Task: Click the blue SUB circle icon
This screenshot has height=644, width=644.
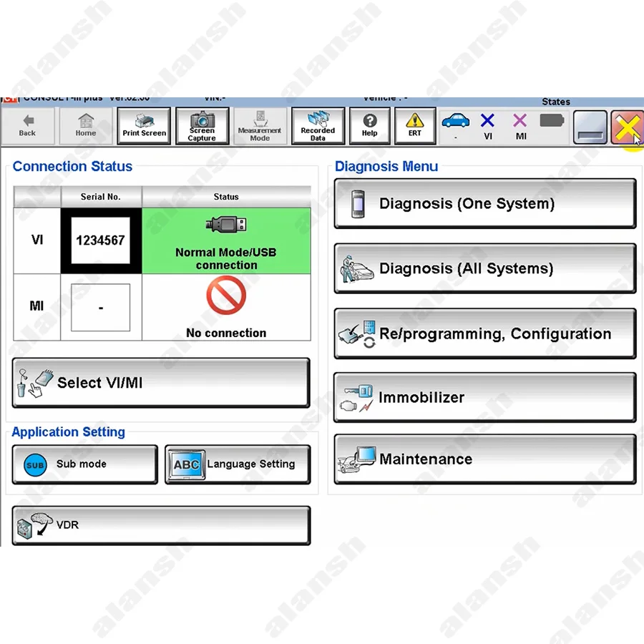Action: click(35, 464)
